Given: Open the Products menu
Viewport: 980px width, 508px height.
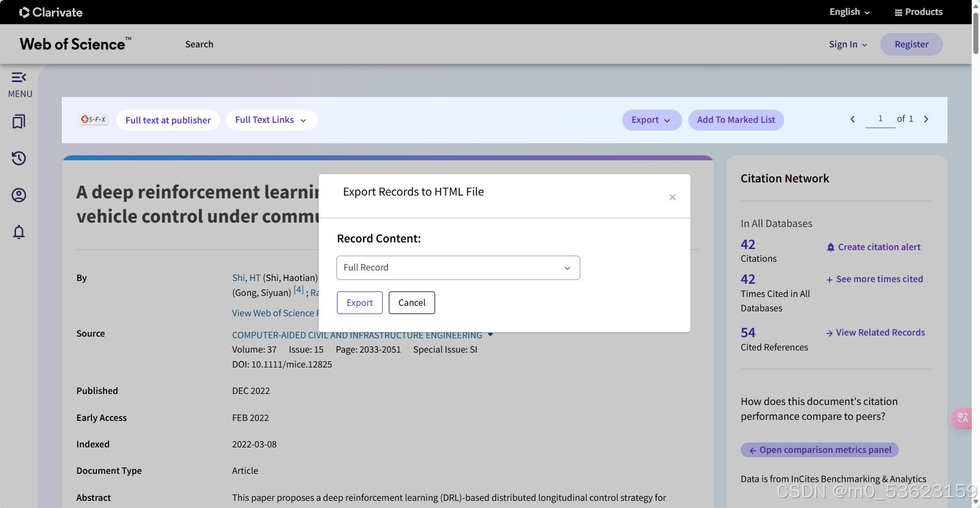Looking at the screenshot, I should 918,12.
